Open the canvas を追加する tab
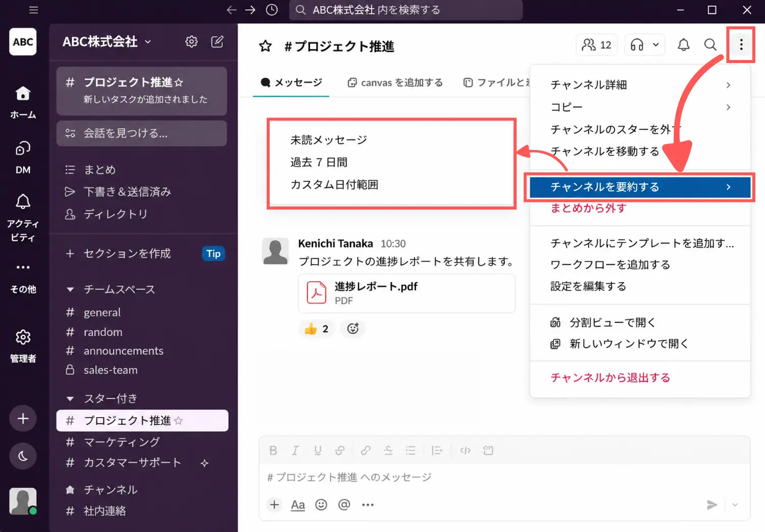The width and height of the screenshot is (765, 532). click(x=395, y=82)
